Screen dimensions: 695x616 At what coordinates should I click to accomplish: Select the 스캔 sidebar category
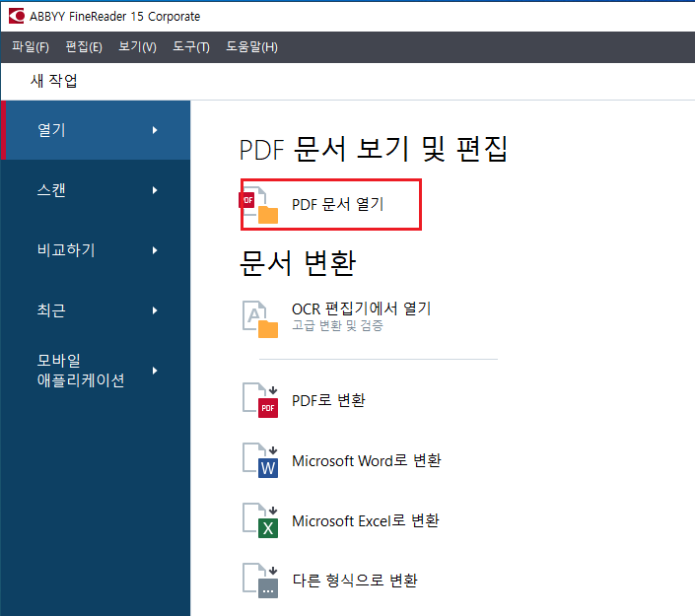click(x=96, y=190)
